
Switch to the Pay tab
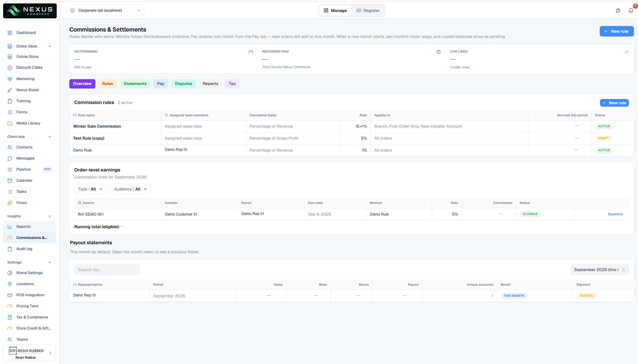click(161, 84)
